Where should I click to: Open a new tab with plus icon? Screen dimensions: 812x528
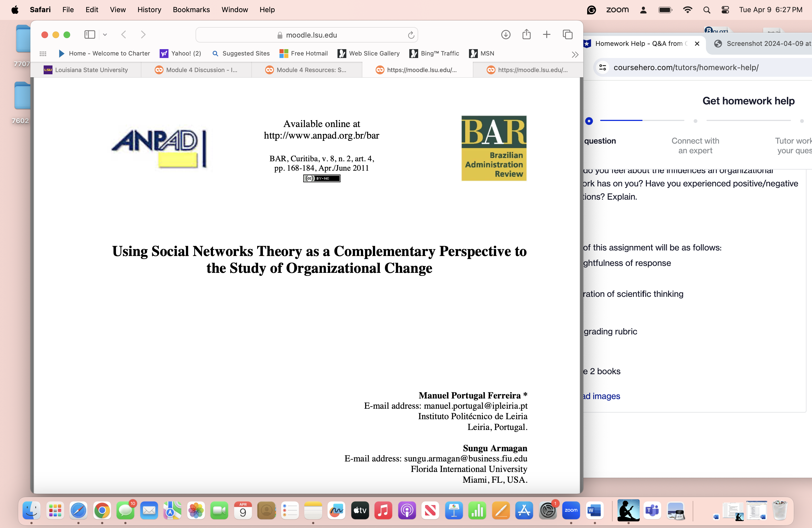point(547,35)
